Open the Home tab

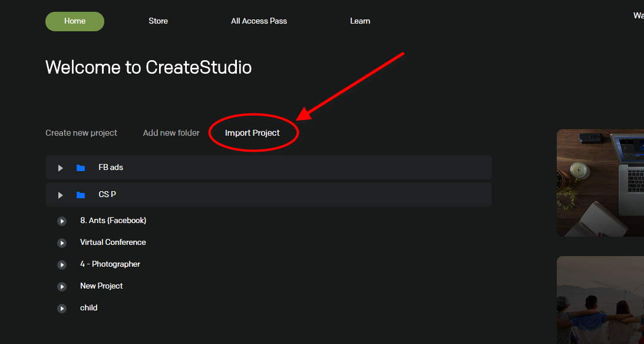(75, 21)
